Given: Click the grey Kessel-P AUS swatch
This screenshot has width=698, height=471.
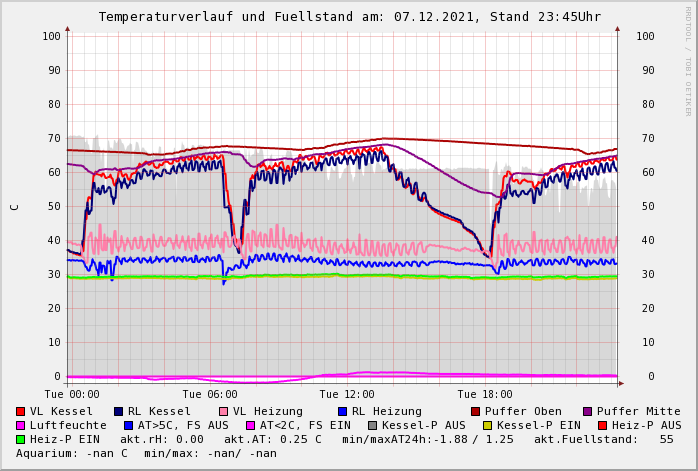Looking at the screenshot, I should click(371, 426).
